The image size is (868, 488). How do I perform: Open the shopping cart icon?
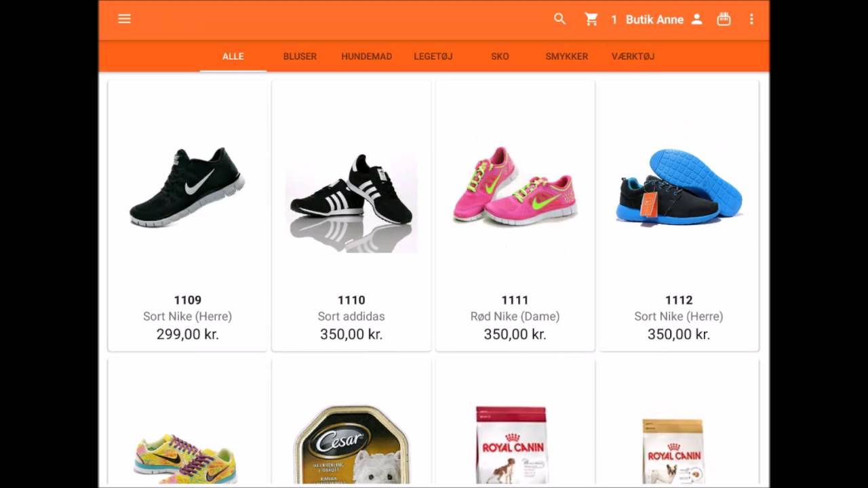591,19
